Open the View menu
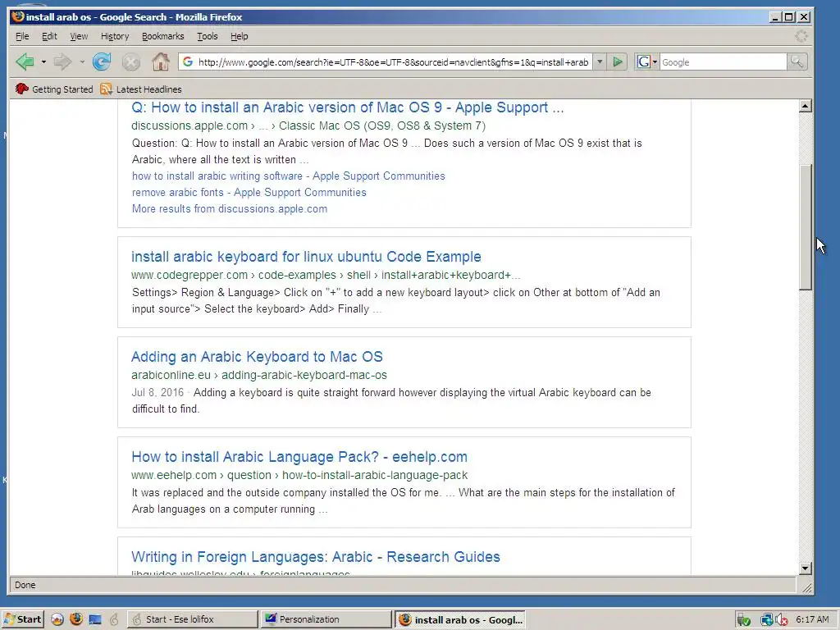Image resolution: width=840 pixels, height=630 pixels. (x=79, y=36)
